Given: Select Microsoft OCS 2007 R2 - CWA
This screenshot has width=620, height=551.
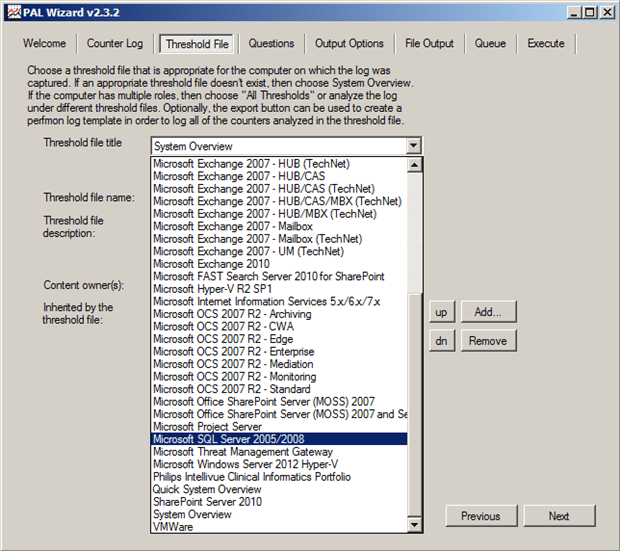Looking at the screenshot, I should (x=279, y=326).
